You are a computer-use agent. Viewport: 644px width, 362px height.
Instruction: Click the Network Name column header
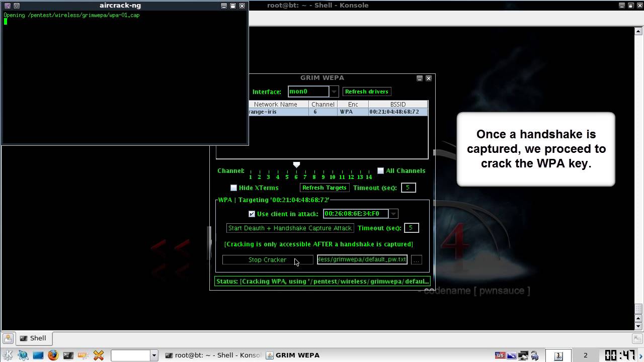coord(275,104)
